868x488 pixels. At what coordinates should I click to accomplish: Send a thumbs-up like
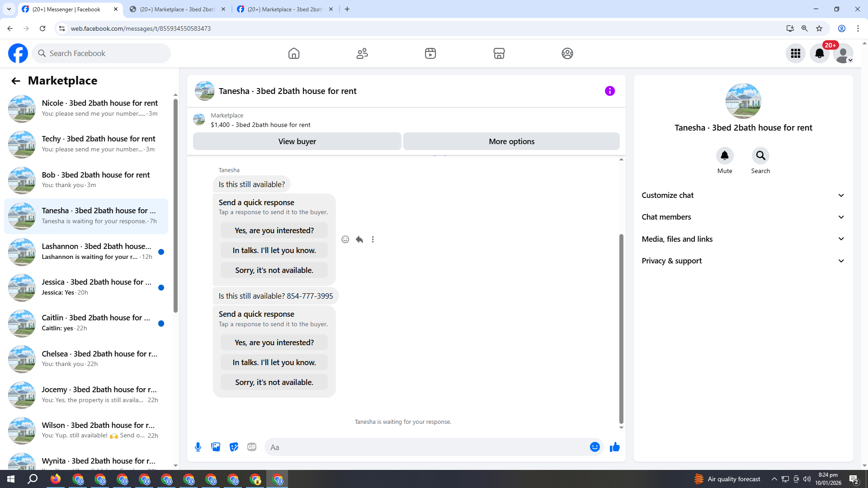(614, 447)
